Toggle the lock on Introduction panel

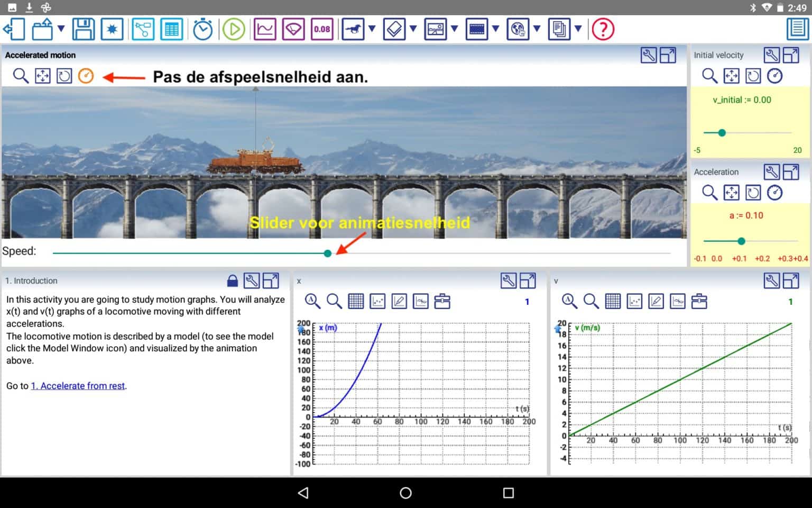[x=232, y=280]
